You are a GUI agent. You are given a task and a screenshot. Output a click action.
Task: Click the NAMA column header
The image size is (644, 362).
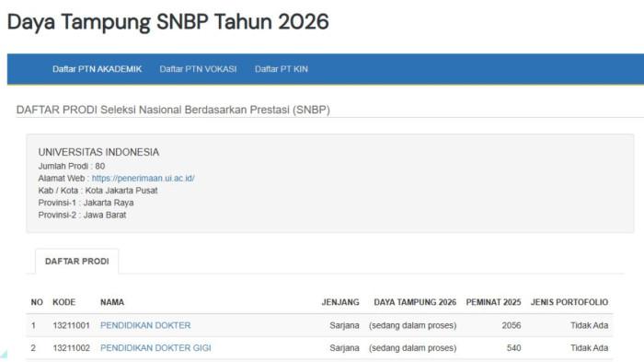coord(112,302)
